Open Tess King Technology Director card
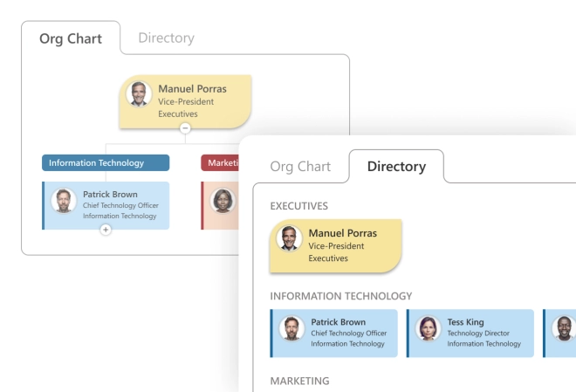This screenshot has width=576, height=392. [470, 334]
